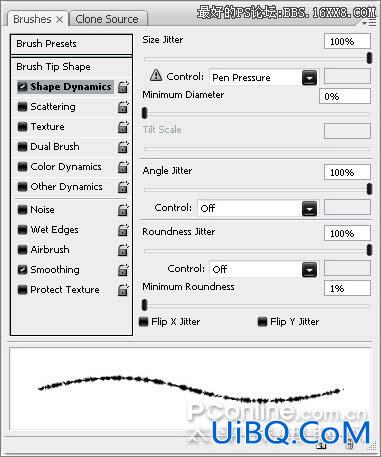Open Brush Presets section
This screenshot has height=457, width=381.
[71, 44]
